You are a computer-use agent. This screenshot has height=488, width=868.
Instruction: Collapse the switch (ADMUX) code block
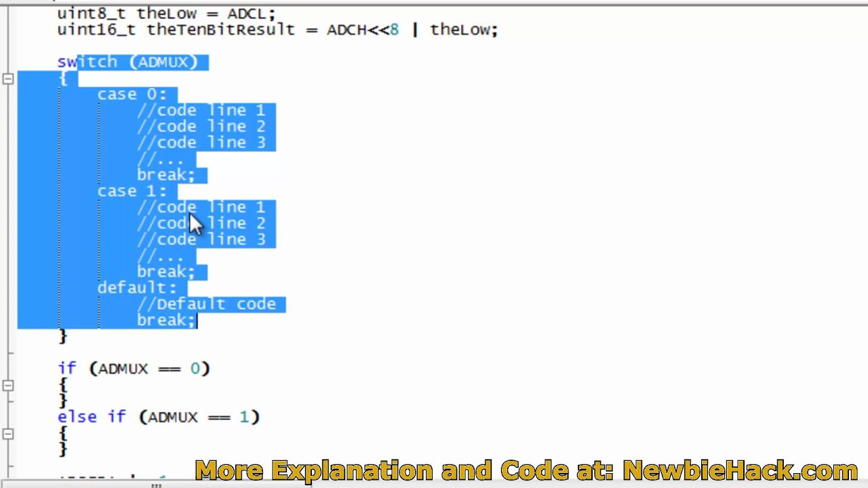7,79
